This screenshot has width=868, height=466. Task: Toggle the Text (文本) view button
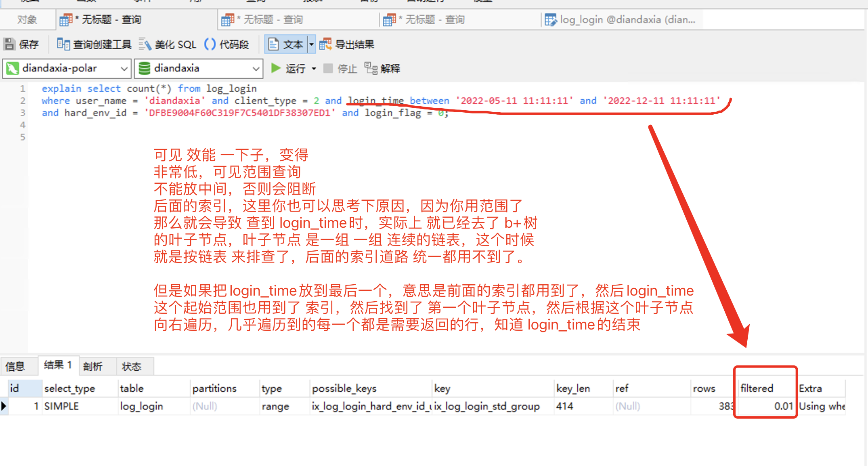[x=285, y=44]
